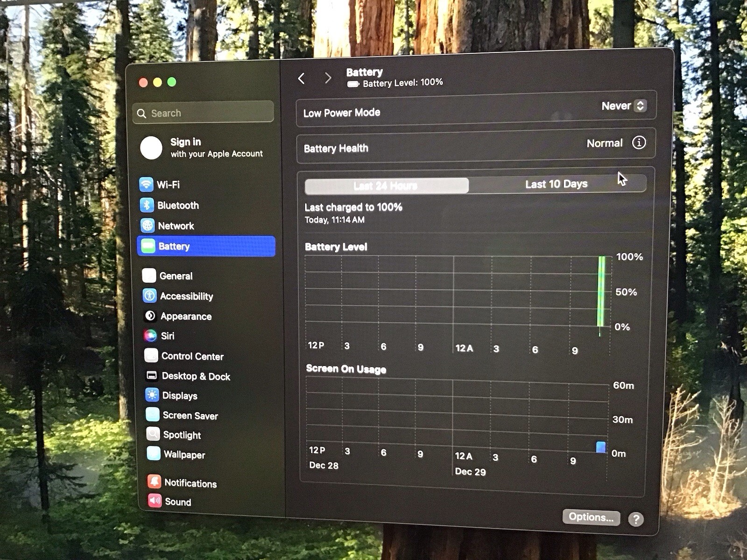Open the Notifications bell icon
The height and width of the screenshot is (560, 747).
pos(154,482)
